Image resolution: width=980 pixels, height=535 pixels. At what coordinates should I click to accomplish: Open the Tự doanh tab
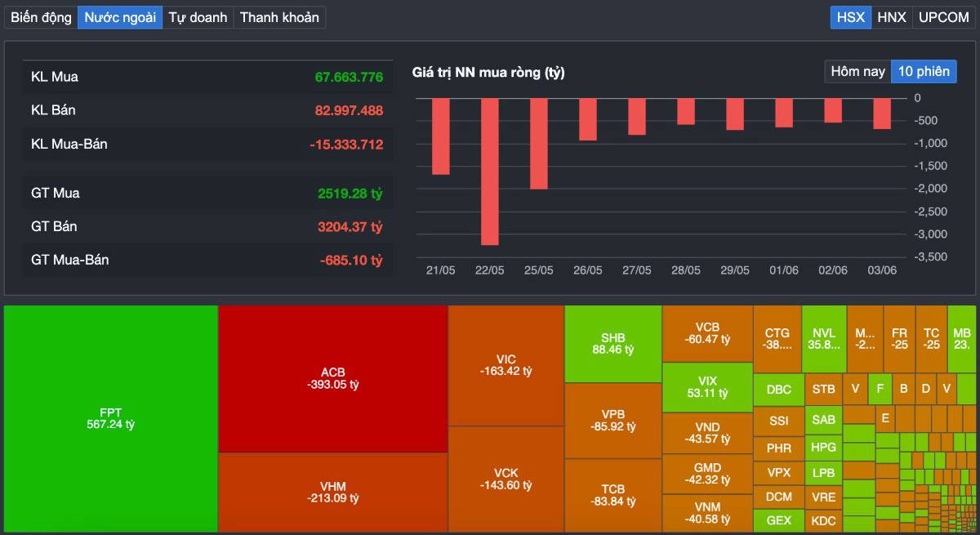[198, 17]
